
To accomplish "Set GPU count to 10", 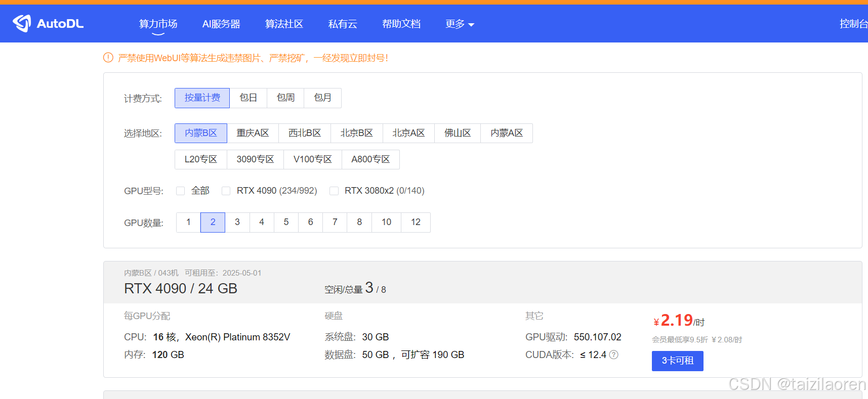I will point(386,222).
